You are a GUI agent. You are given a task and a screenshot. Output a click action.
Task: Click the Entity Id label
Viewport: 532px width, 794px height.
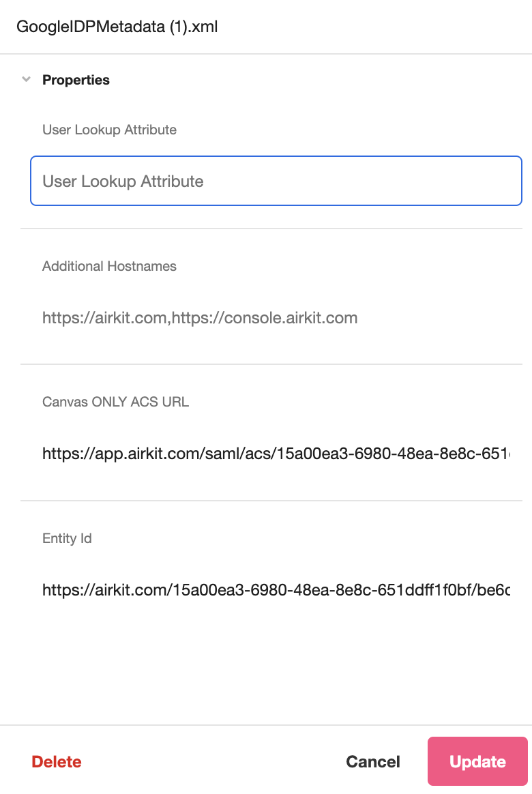67,538
